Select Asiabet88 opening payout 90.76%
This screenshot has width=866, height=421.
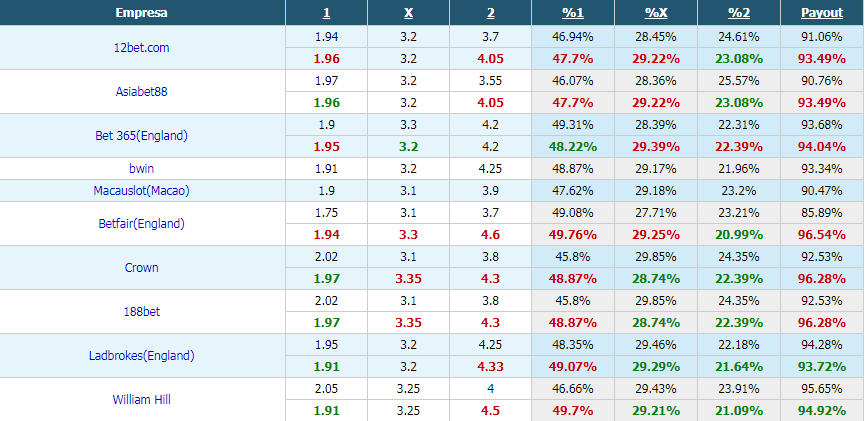point(822,81)
